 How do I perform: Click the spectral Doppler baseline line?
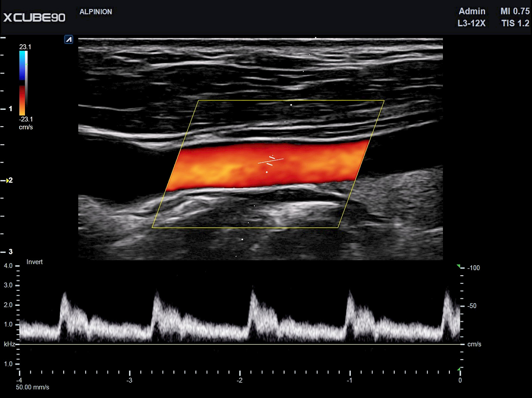[x=239, y=344]
